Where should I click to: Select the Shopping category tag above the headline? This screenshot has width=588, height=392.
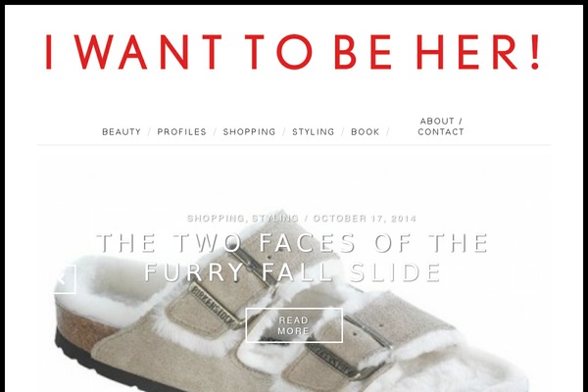pyautogui.click(x=217, y=219)
